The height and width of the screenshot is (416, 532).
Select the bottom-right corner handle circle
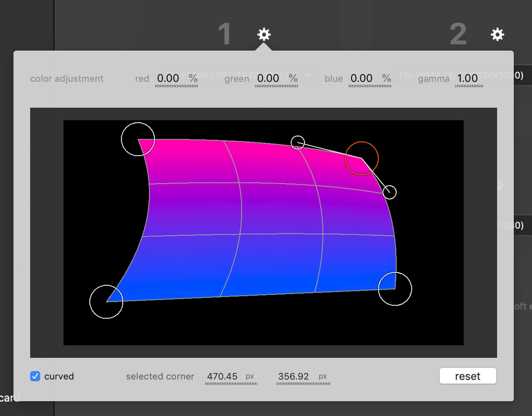(395, 289)
